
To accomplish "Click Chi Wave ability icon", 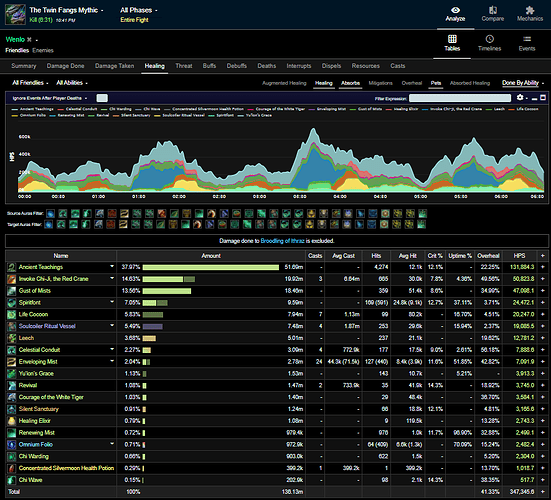I will (x=12, y=480).
